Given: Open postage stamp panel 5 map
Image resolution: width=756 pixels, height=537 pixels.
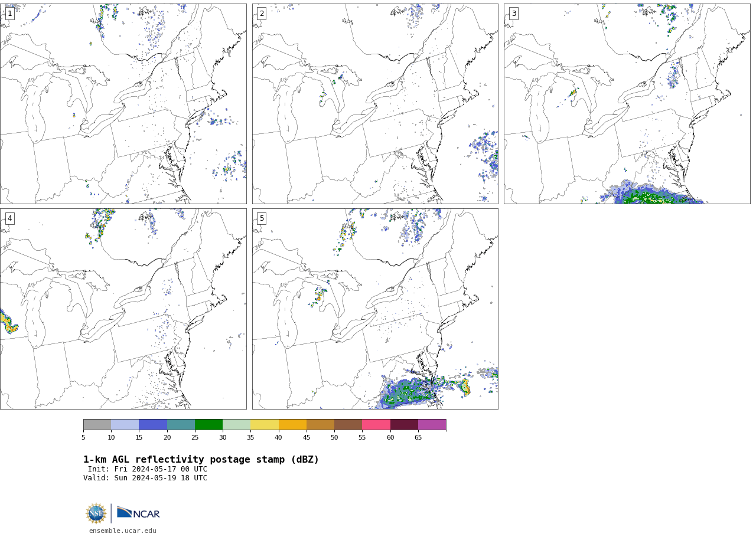Looking at the screenshot, I should 375,309.
